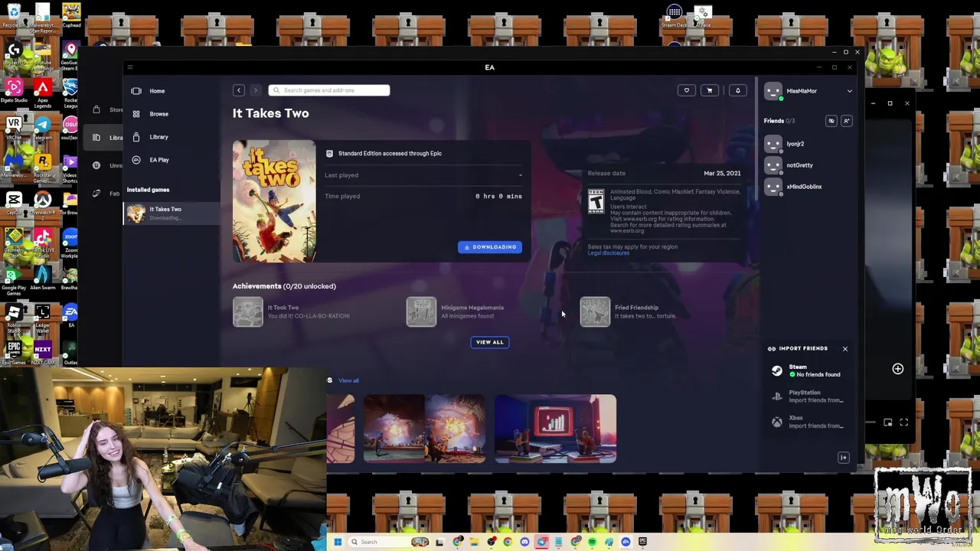Import friends from PlayStation
980x551 pixels.
808,396
